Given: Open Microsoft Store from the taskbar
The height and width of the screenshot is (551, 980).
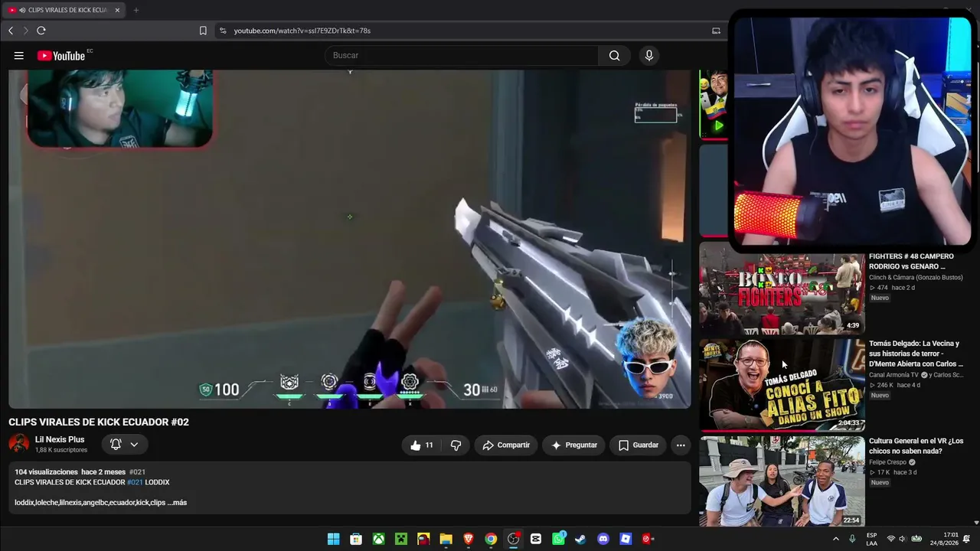Looking at the screenshot, I should point(356,539).
